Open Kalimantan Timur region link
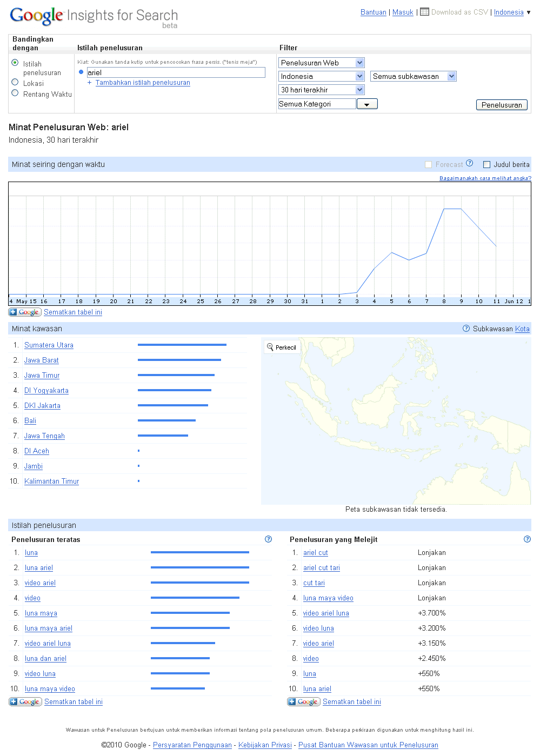The height and width of the screenshot is (756, 540). [51, 481]
